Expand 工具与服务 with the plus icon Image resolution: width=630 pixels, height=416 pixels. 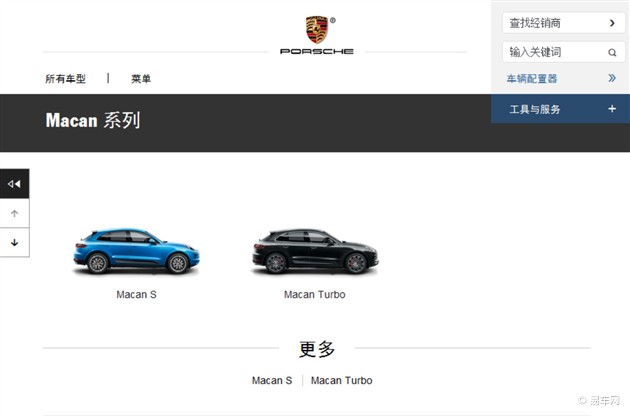(x=612, y=109)
